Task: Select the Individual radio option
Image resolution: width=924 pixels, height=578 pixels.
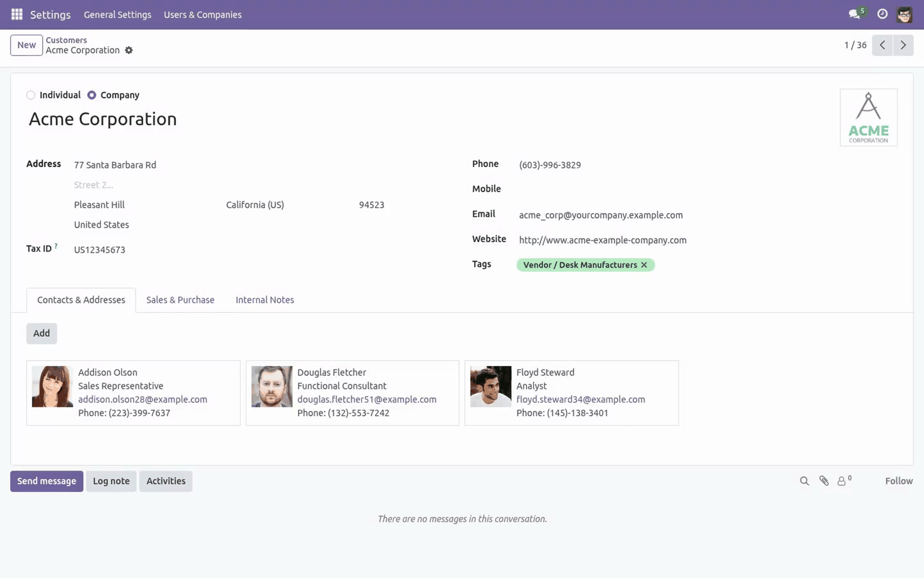Action: (31, 95)
